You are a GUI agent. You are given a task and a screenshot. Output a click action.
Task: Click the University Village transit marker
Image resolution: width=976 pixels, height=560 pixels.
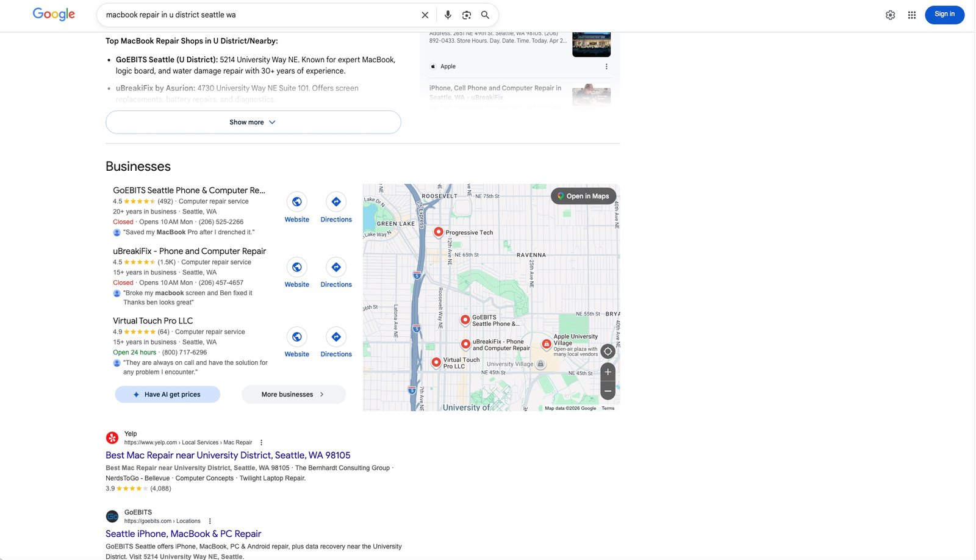(x=540, y=364)
